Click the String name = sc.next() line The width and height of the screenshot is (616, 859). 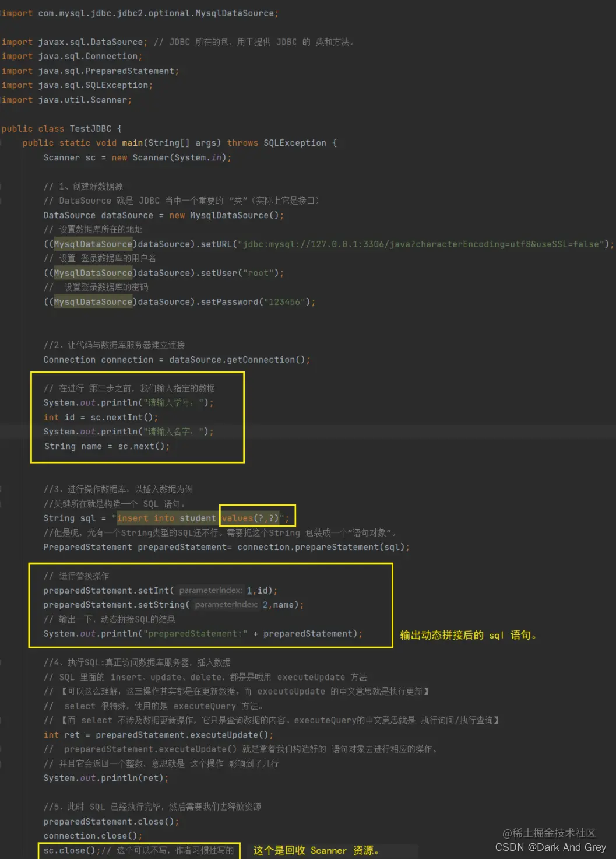107,446
